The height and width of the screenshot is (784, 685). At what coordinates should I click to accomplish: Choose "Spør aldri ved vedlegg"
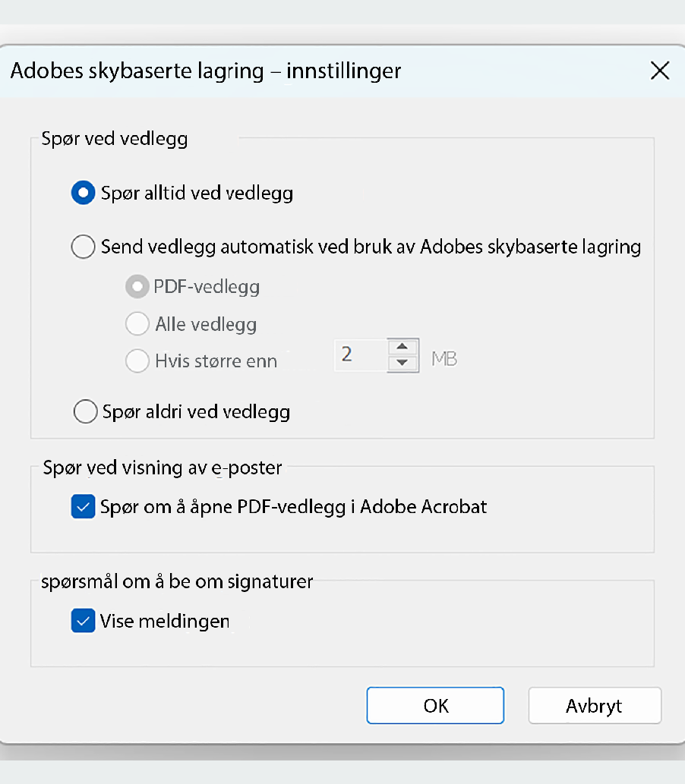85,411
